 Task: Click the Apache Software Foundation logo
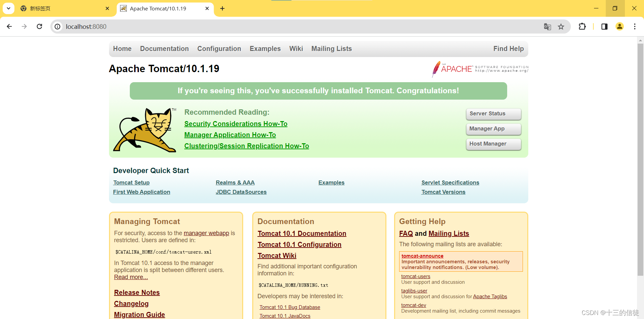[x=480, y=69]
